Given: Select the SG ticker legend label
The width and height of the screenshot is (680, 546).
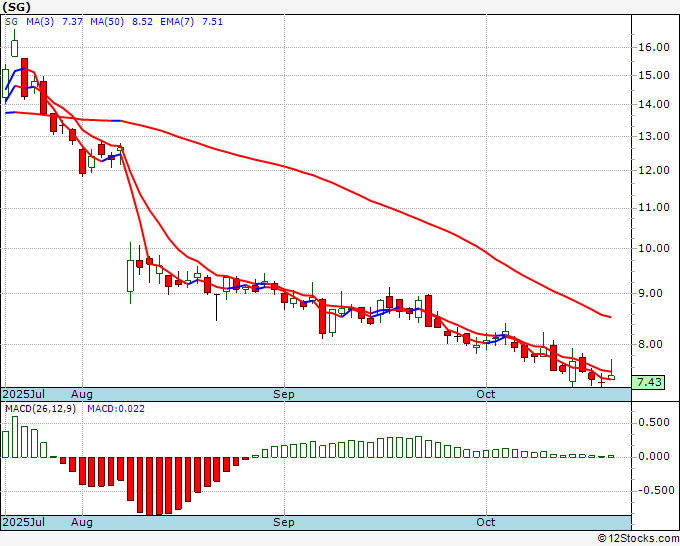Looking at the screenshot, I should 11,22.
